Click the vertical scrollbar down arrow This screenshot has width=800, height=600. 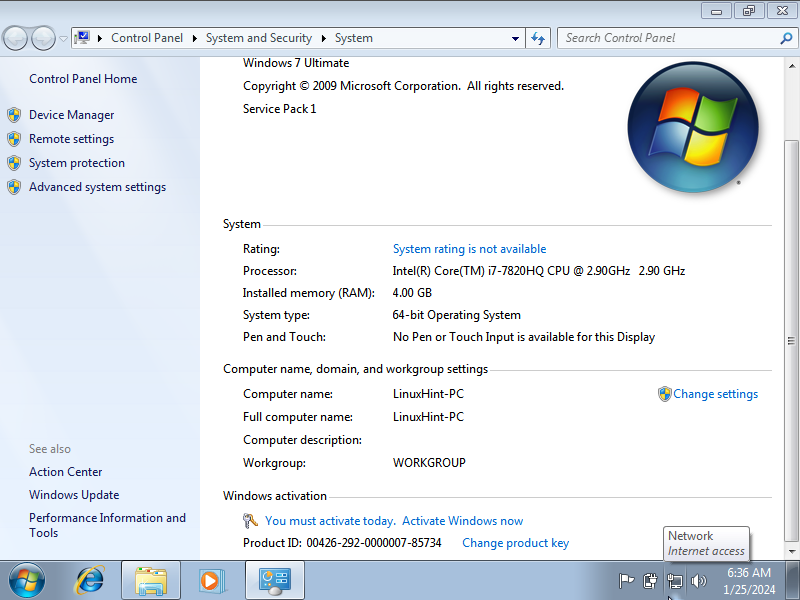pos(792,551)
